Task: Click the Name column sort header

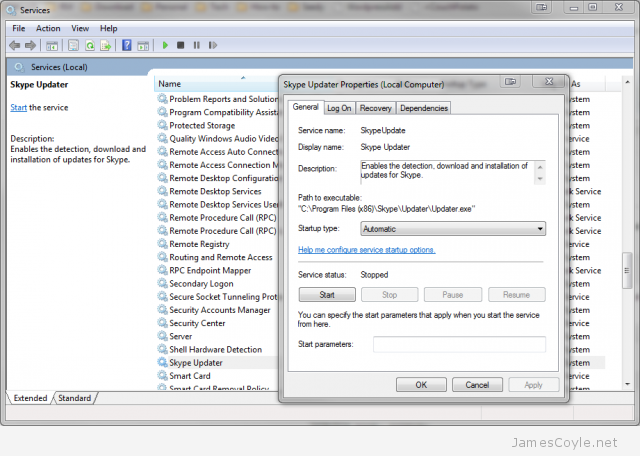Action: pos(216,84)
